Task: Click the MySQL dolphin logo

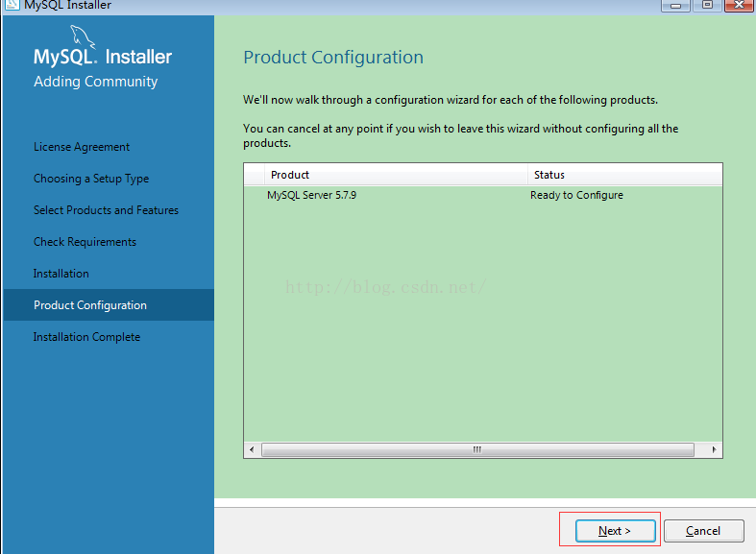Action: tap(83, 36)
